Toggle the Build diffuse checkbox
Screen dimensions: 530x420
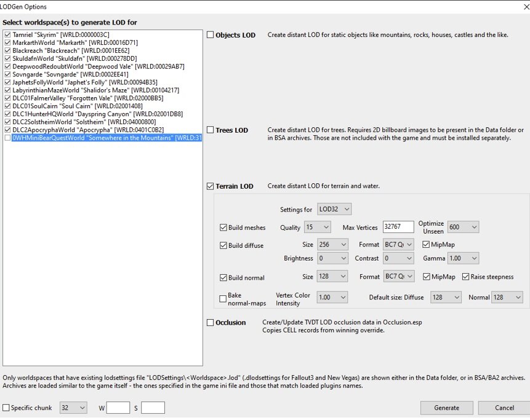click(x=223, y=245)
